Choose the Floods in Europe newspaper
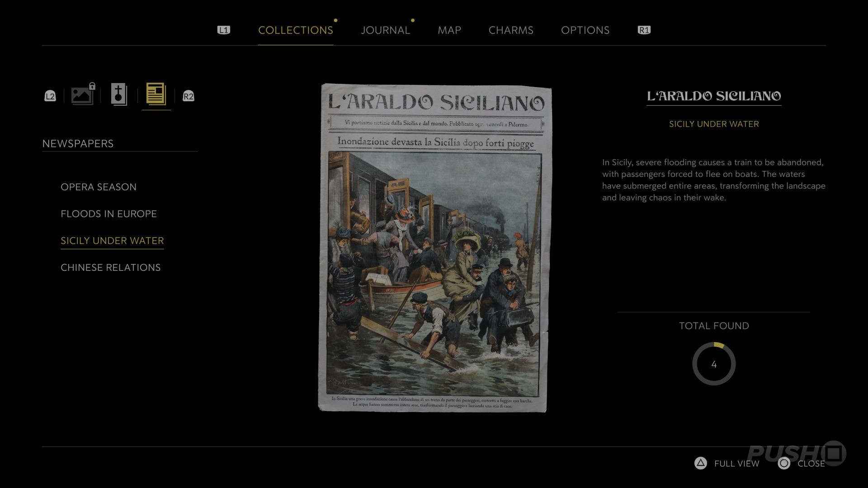Image resolution: width=868 pixels, height=488 pixels. pyautogui.click(x=108, y=214)
